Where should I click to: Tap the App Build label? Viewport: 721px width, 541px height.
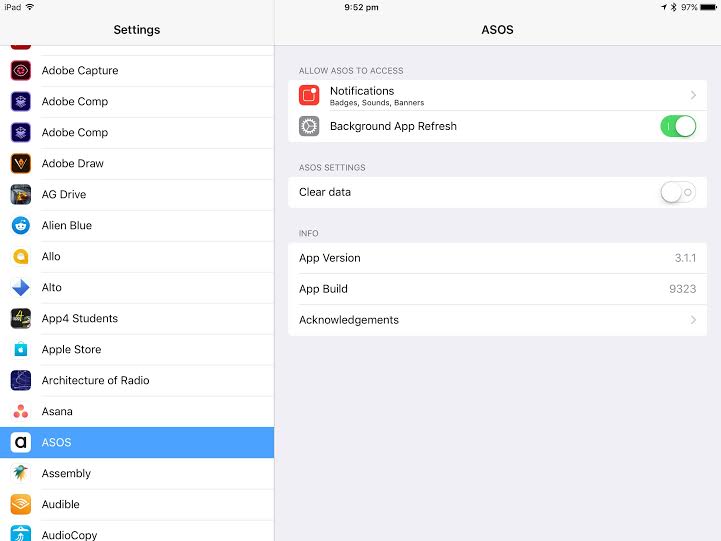pos(323,289)
